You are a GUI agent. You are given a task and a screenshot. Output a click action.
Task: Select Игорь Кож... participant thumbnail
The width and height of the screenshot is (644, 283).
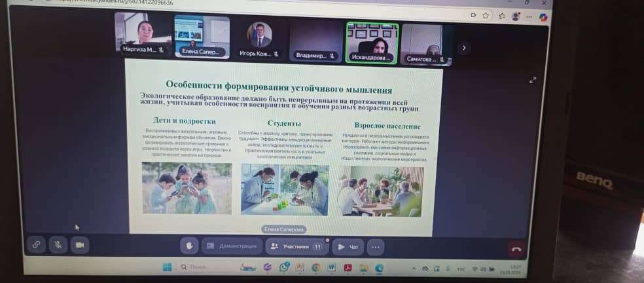259,39
